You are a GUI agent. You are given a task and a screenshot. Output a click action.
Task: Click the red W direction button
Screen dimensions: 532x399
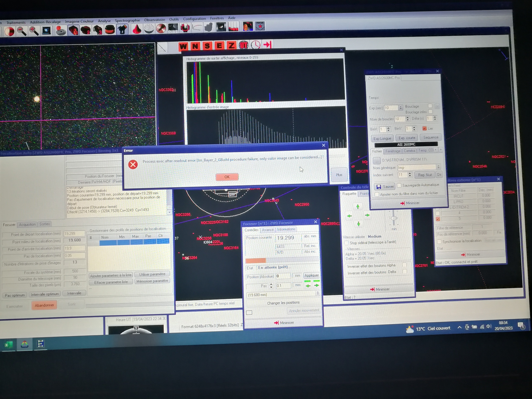[183, 46]
